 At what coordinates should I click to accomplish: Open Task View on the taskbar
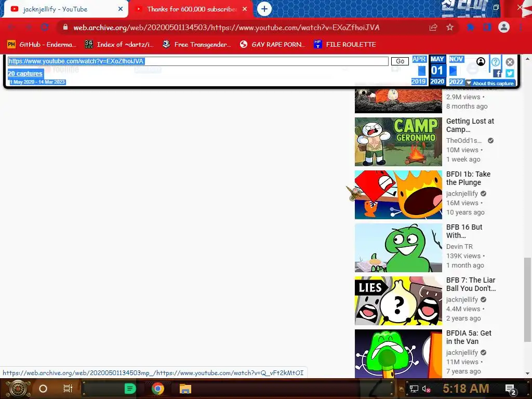[68, 389]
